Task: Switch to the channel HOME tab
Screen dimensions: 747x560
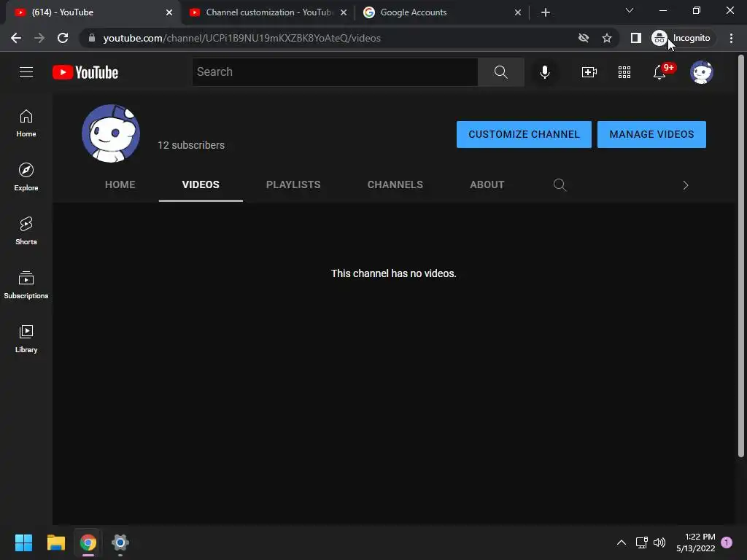Action: (x=120, y=184)
